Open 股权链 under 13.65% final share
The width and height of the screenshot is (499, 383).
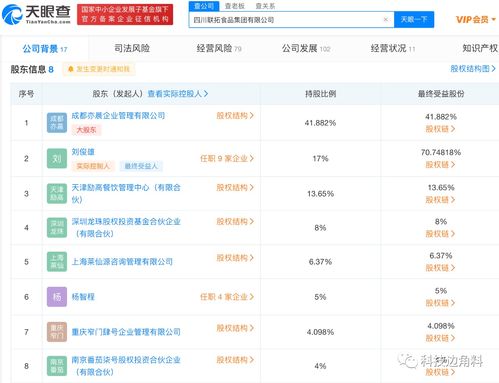click(x=440, y=200)
